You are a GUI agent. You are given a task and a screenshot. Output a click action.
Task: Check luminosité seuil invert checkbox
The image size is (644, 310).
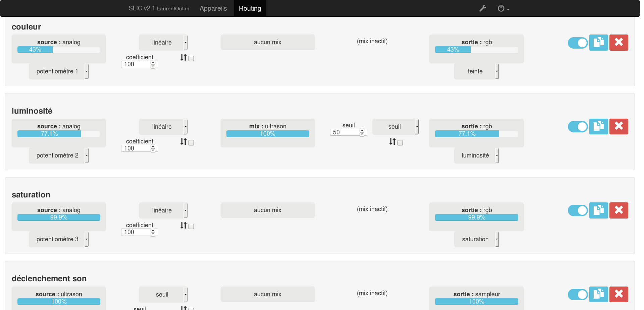pyautogui.click(x=400, y=143)
